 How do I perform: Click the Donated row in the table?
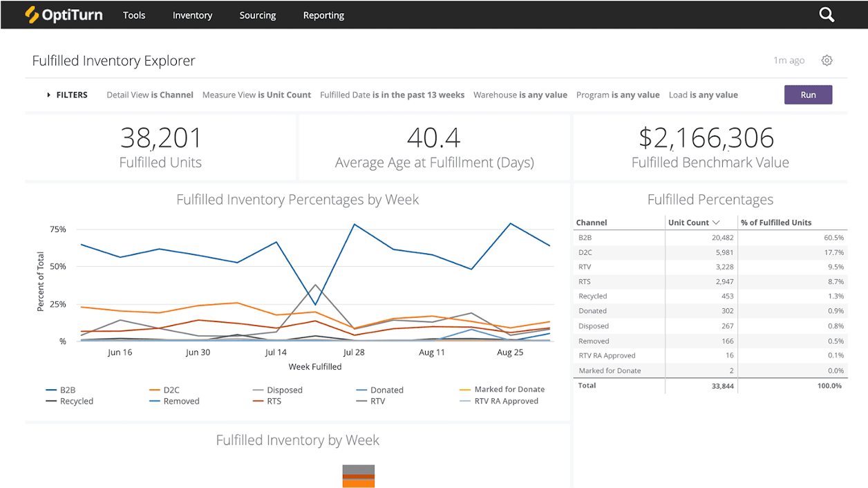[710, 311]
